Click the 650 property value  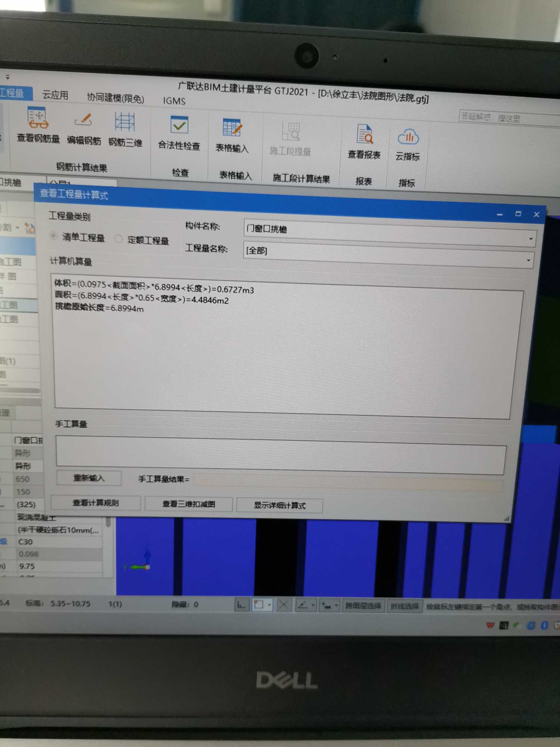22,479
